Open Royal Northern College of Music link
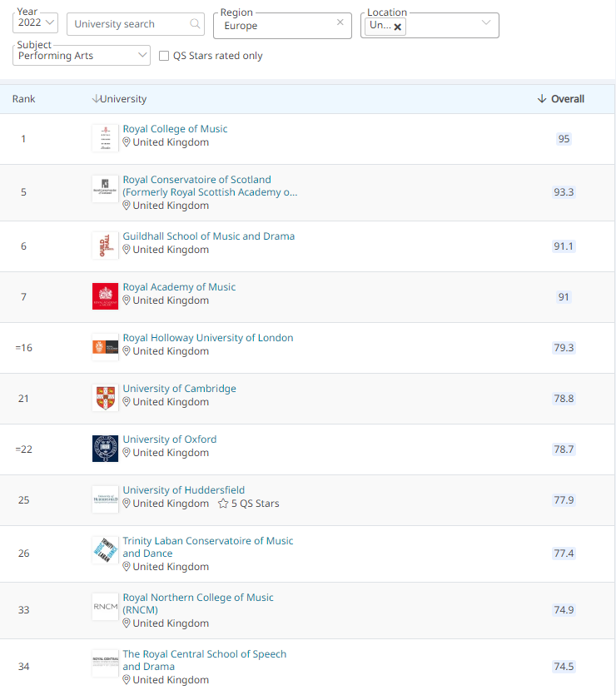 (x=198, y=603)
